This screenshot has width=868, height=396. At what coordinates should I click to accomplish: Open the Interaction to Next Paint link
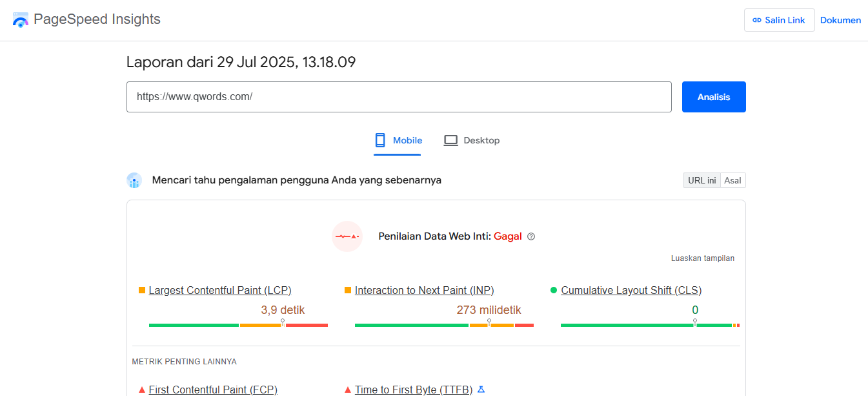[424, 290]
